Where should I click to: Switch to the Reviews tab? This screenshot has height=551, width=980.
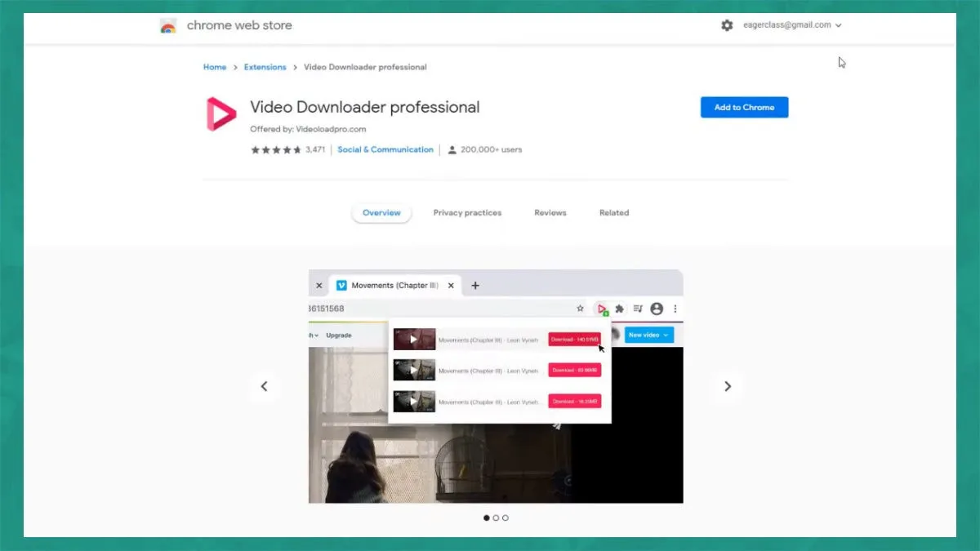point(550,212)
